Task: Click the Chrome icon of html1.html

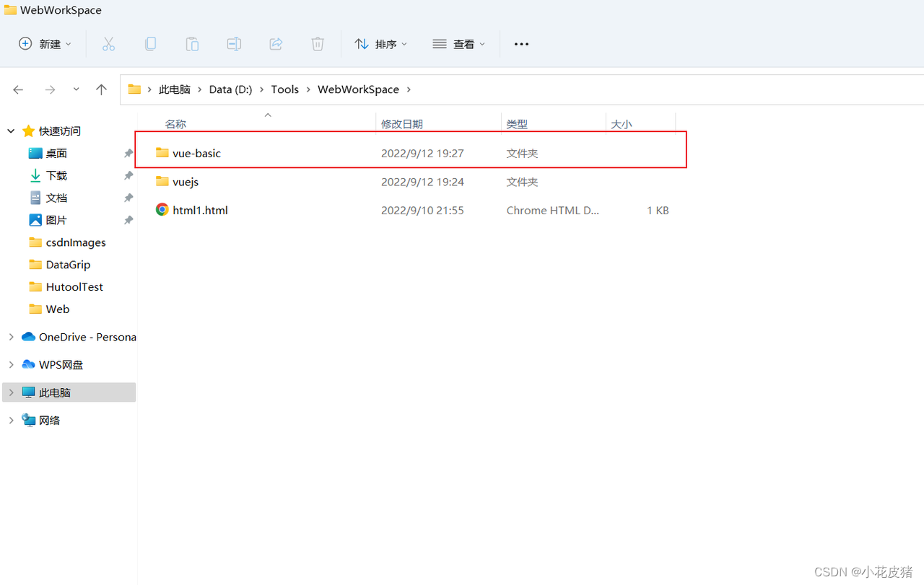Action: point(162,210)
